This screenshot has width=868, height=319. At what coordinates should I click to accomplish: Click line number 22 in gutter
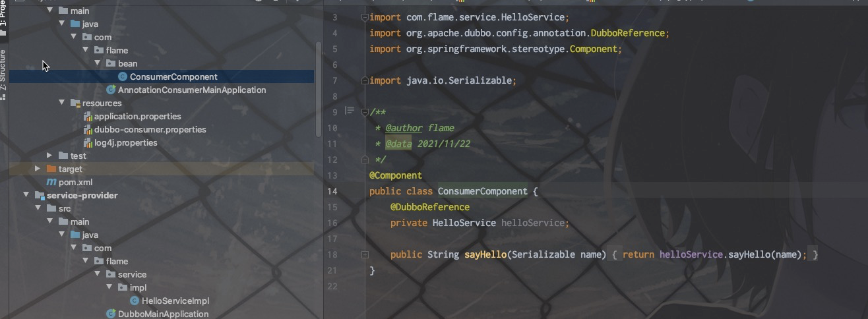click(332, 286)
